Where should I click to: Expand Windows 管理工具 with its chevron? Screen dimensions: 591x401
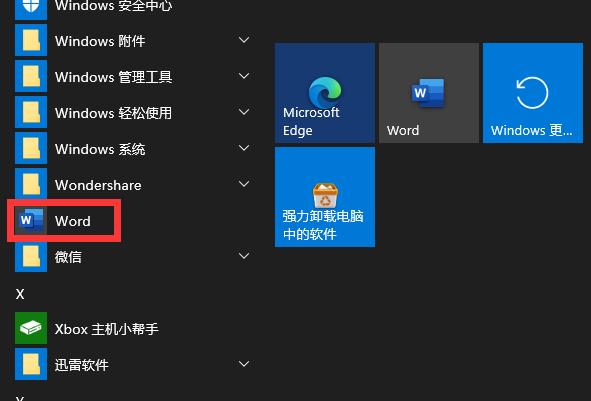(244, 76)
